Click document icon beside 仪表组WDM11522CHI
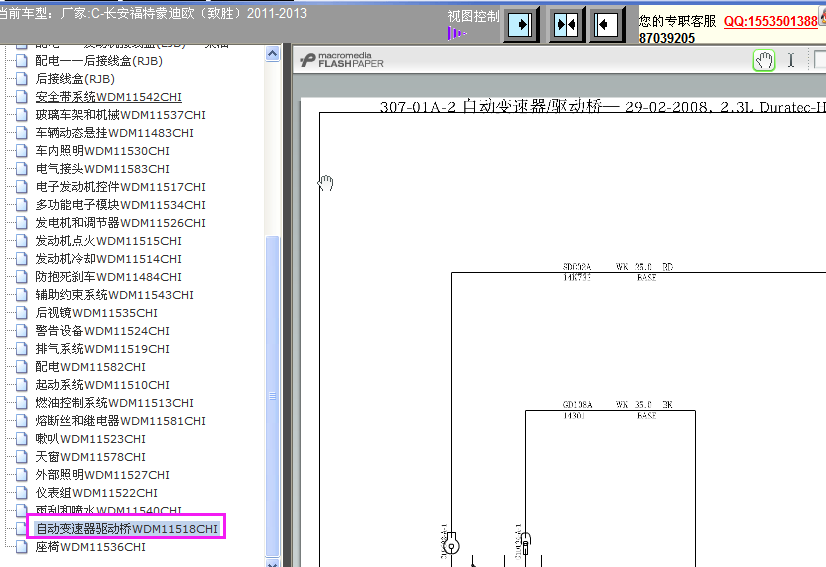This screenshot has height=567, width=826. 22,493
